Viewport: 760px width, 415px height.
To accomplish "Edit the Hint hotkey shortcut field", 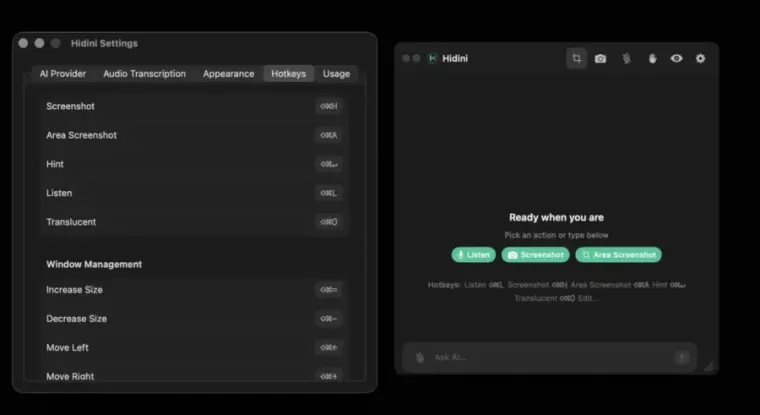I will [x=329, y=164].
